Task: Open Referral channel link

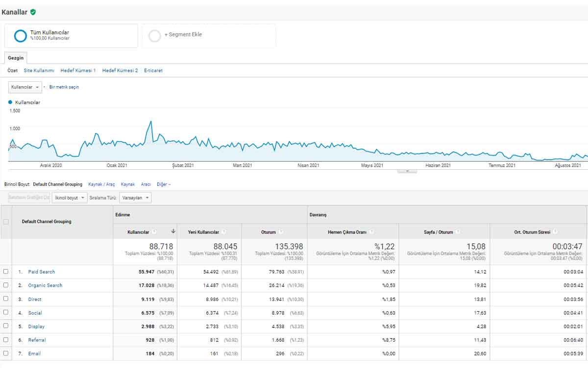Action: point(37,340)
